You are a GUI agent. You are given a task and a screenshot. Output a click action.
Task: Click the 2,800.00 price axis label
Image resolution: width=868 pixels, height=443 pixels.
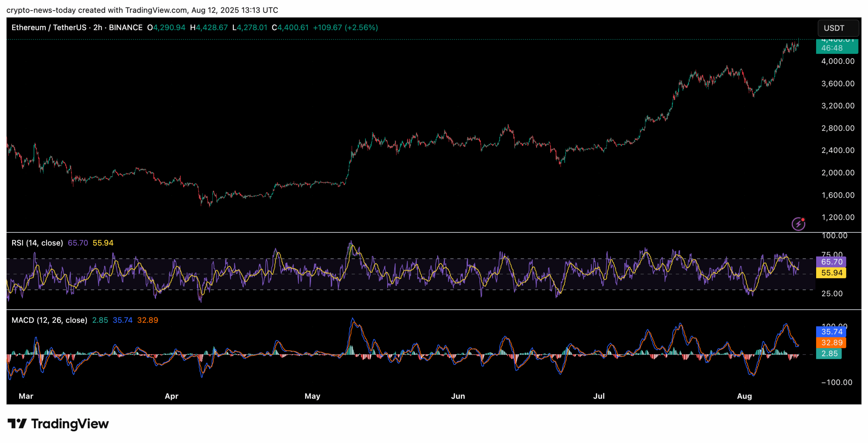coord(837,128)
